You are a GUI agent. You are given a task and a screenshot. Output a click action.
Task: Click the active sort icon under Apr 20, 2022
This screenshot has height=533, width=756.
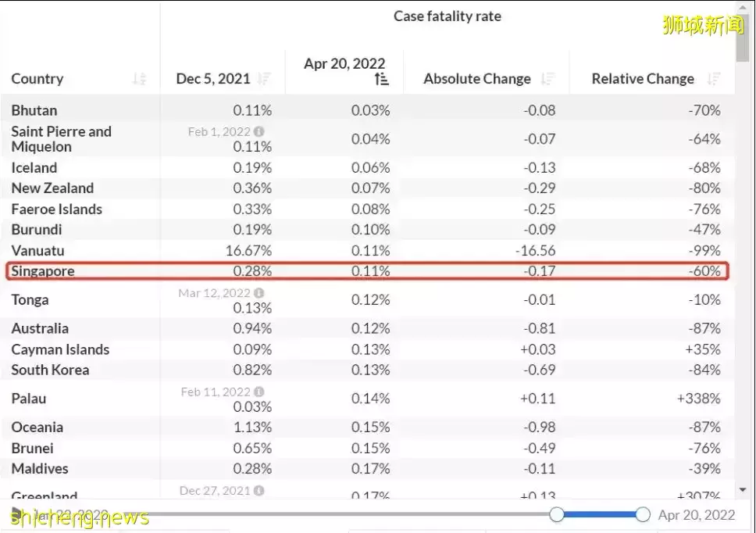tap(381, 79)
